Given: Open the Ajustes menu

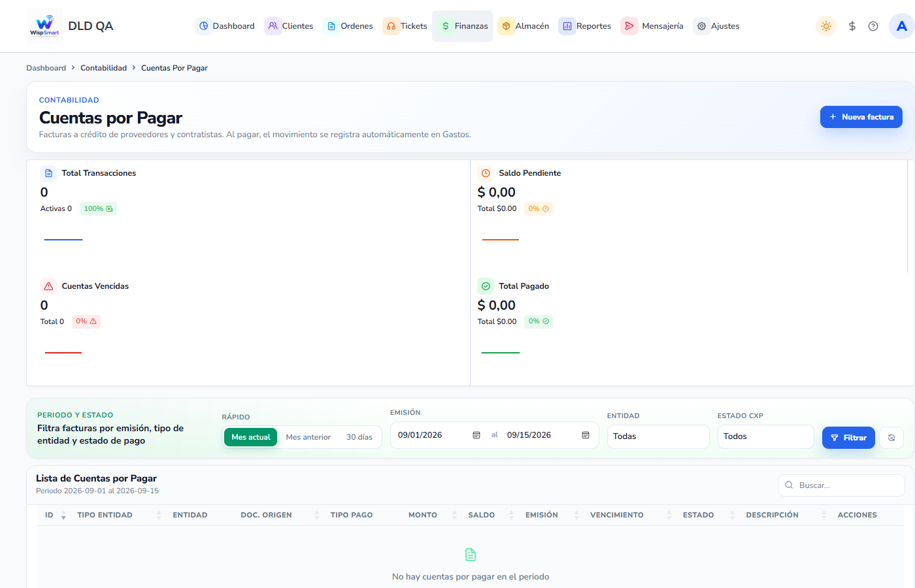Looking at the screenshot, I should [717, 26].
